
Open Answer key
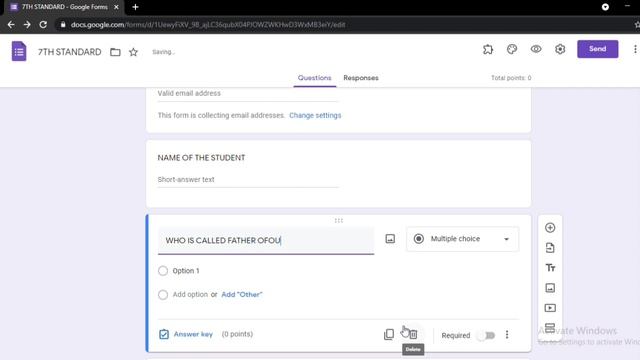click(x=186, y=334)
